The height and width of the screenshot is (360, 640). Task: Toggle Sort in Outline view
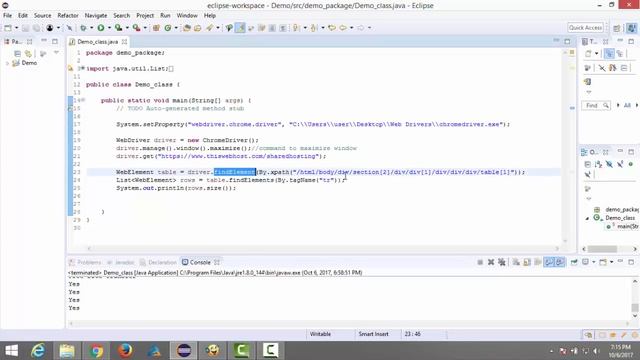598,164
